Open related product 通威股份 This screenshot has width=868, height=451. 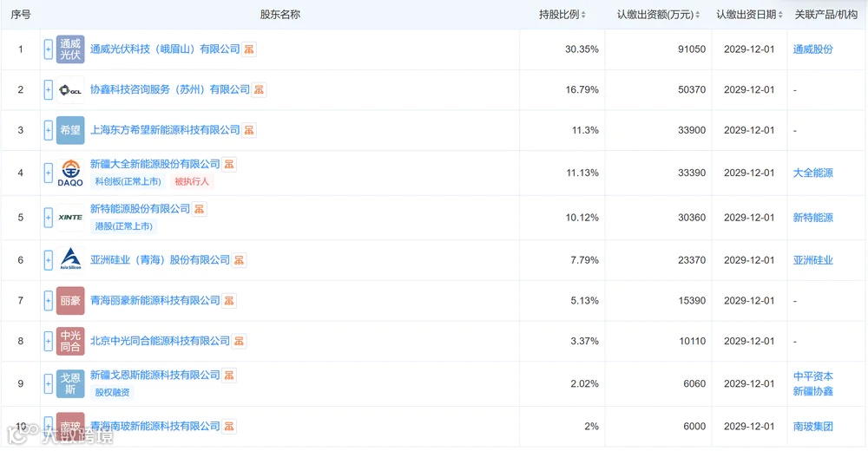coord(812,49)
